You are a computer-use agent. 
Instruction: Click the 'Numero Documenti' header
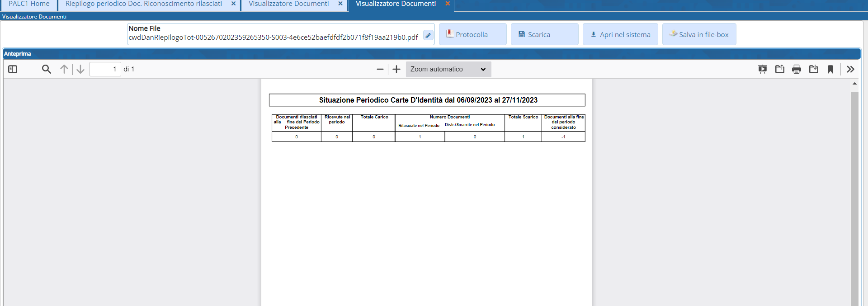(450, 117)
